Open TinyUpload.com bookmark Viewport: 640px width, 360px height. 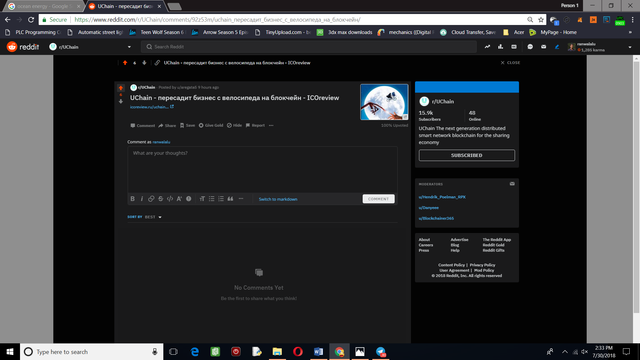[283, 32]
